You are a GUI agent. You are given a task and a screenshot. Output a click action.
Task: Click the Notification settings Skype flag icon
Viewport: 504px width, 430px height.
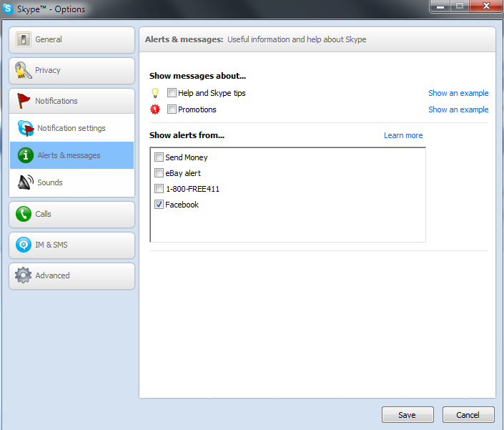pos(26,128)
